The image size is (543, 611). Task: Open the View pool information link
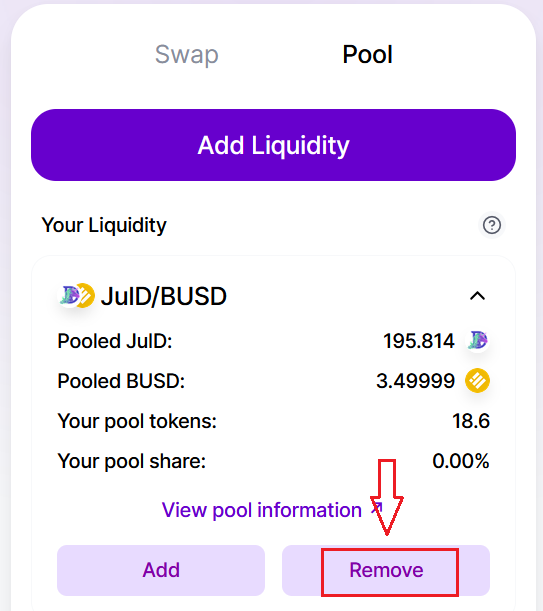click(262, 510)
